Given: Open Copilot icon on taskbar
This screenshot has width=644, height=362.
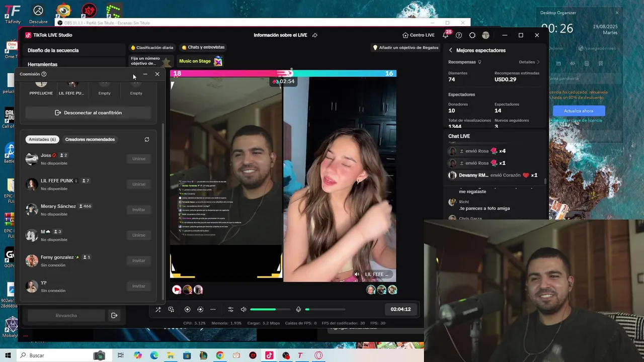Looking at the screenshot, I should point(138,355).
